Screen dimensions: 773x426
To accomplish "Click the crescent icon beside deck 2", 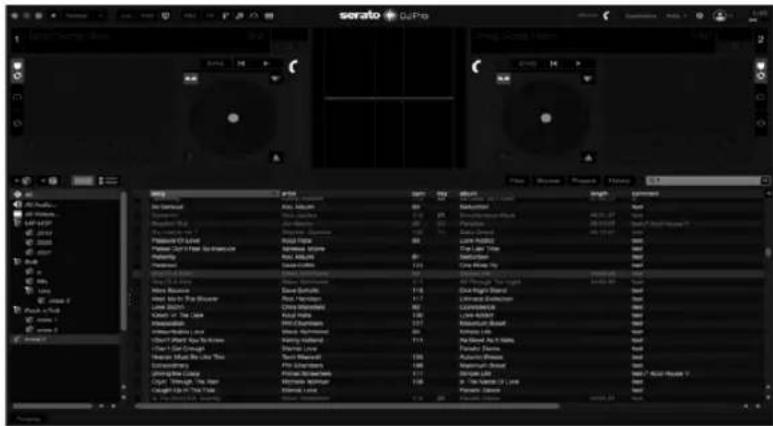I will click(476, 67).
